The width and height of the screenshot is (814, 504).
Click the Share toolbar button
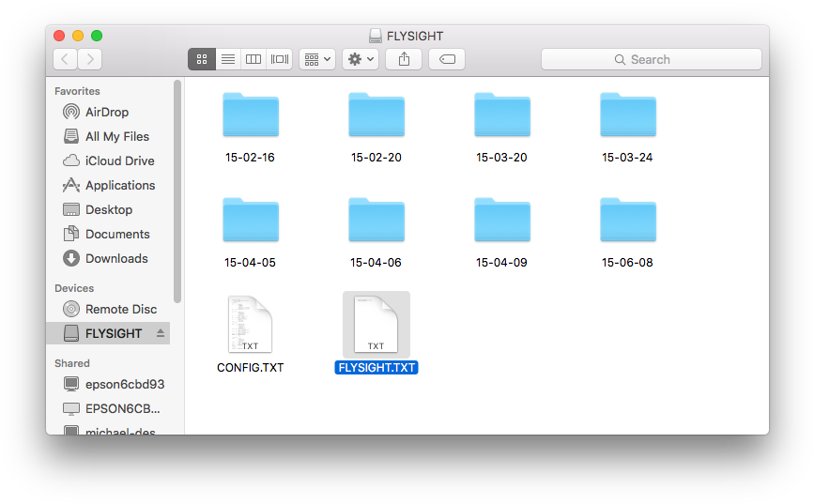pos(404,59)
